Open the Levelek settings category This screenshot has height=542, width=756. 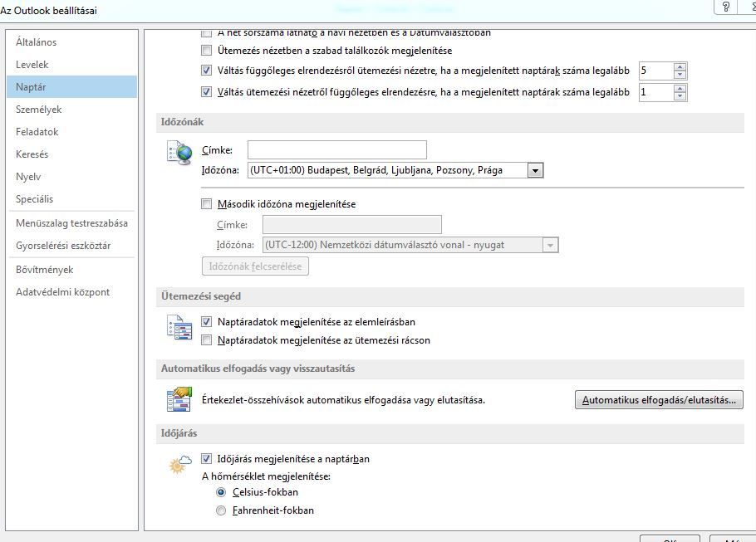[72, 65]
